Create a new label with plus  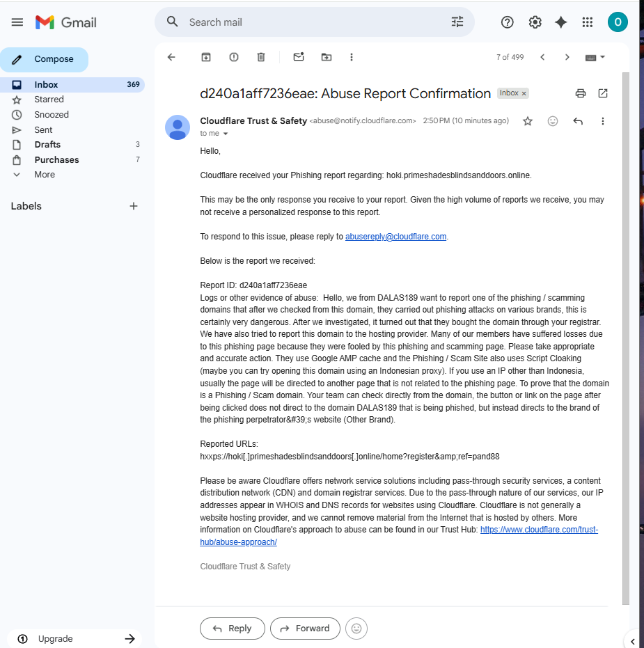click(x=133, y=206)
